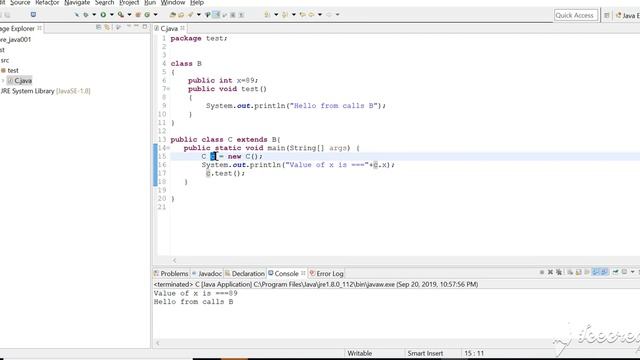Screen dimensions: 640x360
Task: Open Next Annotation dropdown arrow
Action: (276, 15)
